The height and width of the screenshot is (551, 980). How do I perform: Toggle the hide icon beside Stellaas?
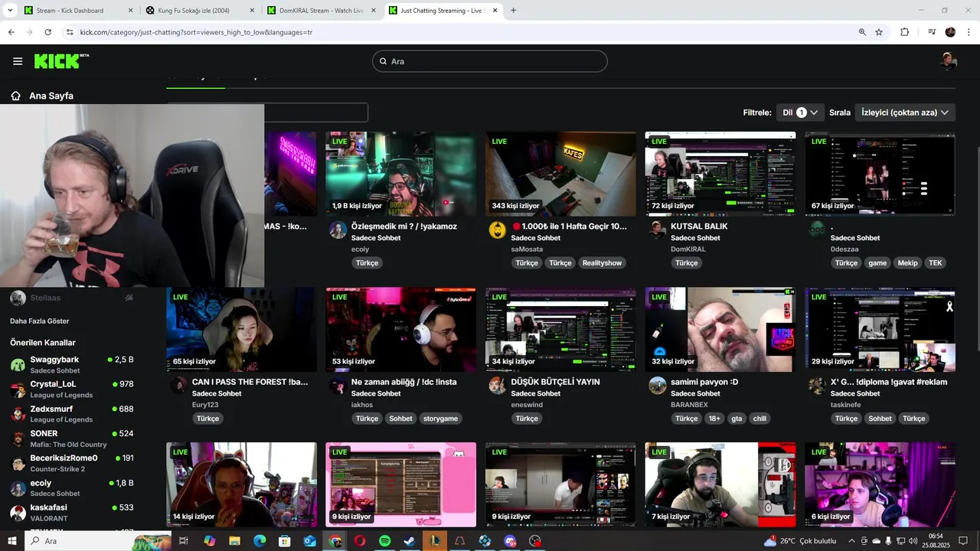pyautogui.click(x=129, y=298)
